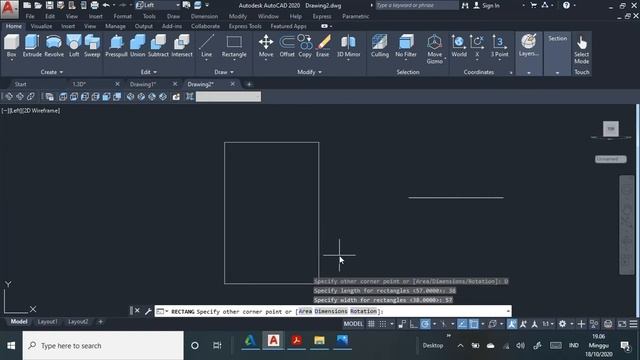Click the Plot printer icon
The width and height of the screenshot is (640, 360).
coord(94,5)
